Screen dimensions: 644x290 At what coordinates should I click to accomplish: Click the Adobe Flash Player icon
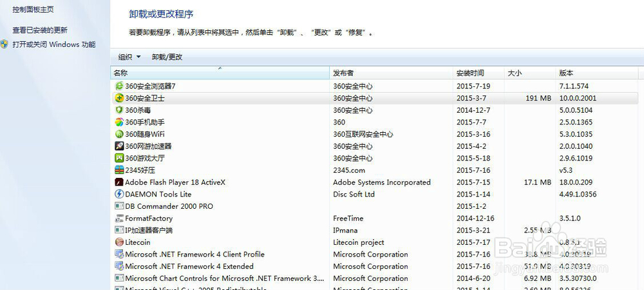click(x=119, y=182)
